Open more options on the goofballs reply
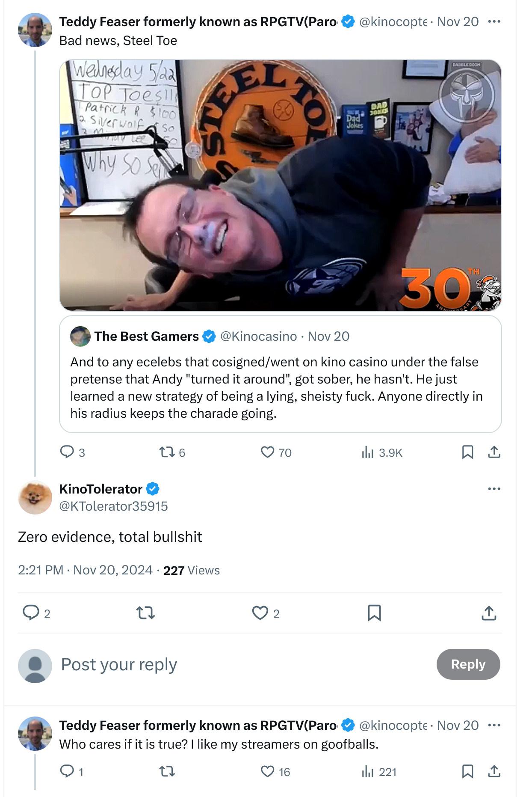Screen dimensions: 532x797 pyautogui.click(x=494, y=725)
